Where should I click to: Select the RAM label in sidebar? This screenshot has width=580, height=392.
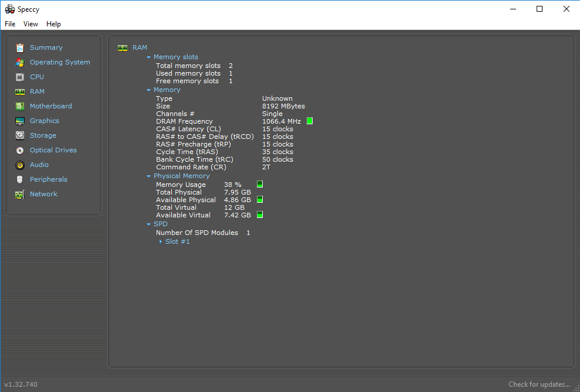pyautogui.click(x=38, y=91)
